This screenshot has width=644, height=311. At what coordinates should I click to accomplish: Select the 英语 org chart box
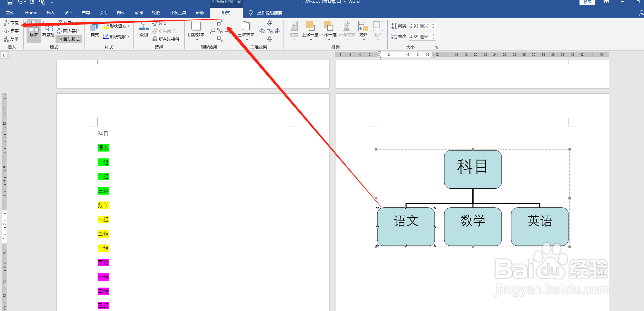(x=539, y=227)
